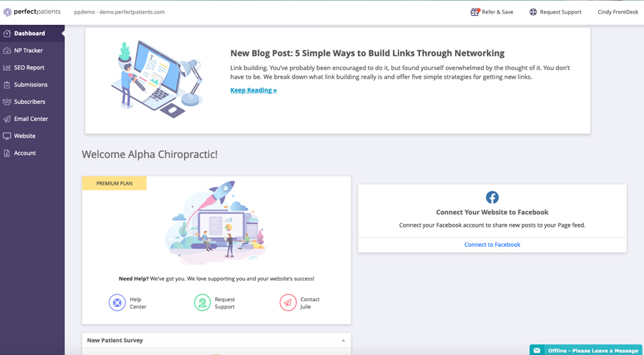
Task: Click the Refer & Save header link
Action: tap(497, 12)
